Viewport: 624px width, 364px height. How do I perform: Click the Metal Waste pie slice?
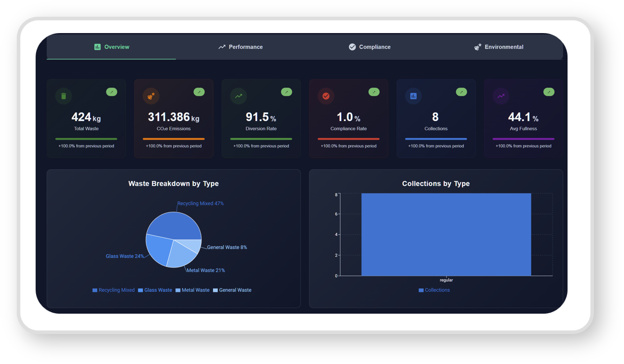(x=182, y=254)
